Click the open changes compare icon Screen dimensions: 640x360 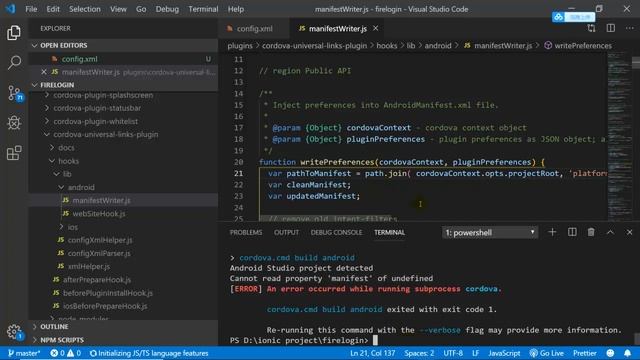pyautogui.click(x=591, y=28)
